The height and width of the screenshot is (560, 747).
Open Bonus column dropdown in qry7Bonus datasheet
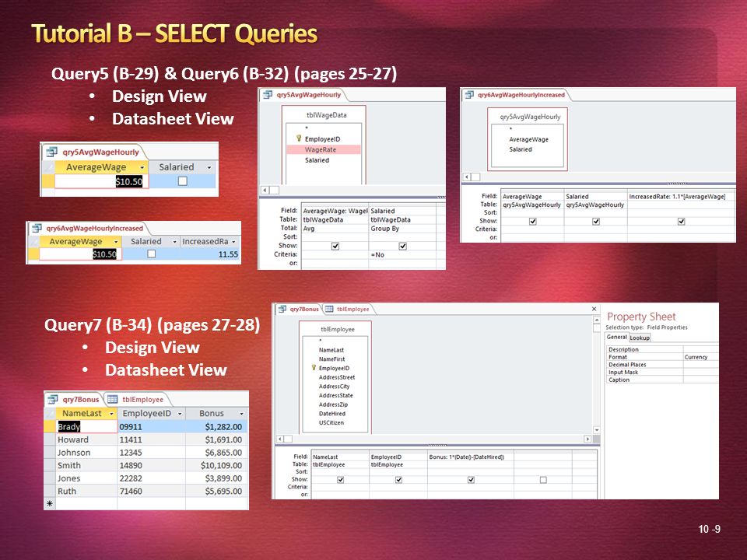tap(241, 414)
